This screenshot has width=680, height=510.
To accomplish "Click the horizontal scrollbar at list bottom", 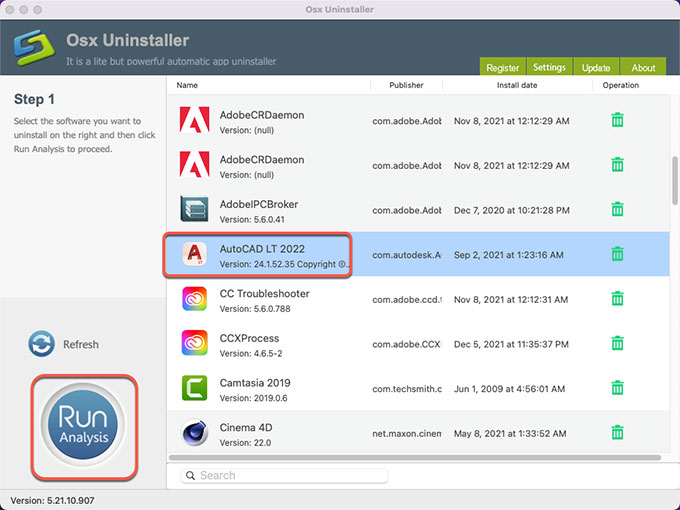I will [415, 458].
